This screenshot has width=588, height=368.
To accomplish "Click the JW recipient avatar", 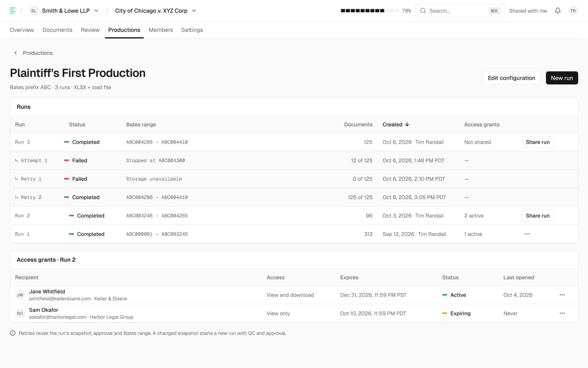I will click(20, 295).
